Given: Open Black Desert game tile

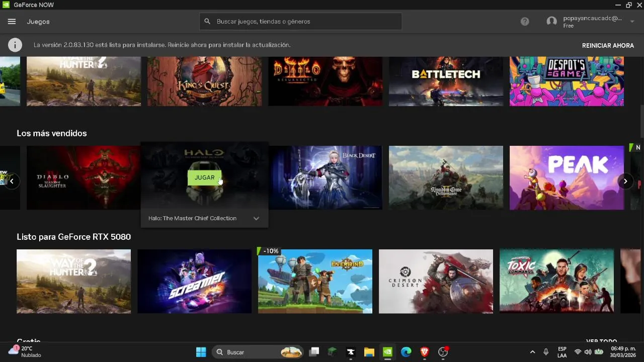Looking at the screenshot, I should [x=325, y=177].
